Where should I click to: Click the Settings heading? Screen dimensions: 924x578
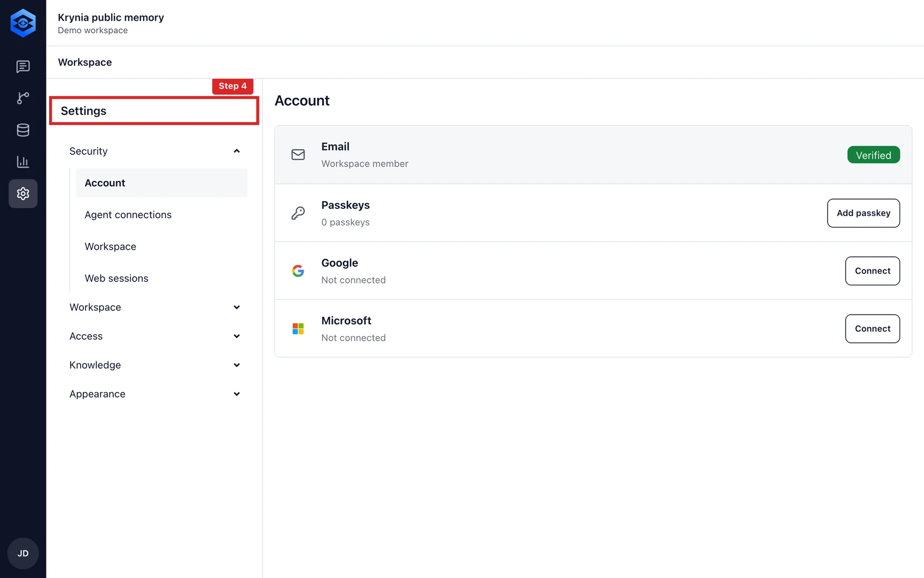(83, 111)
